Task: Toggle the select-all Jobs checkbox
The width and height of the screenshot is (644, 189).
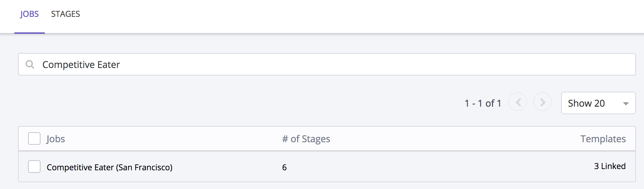Action: 34,138
